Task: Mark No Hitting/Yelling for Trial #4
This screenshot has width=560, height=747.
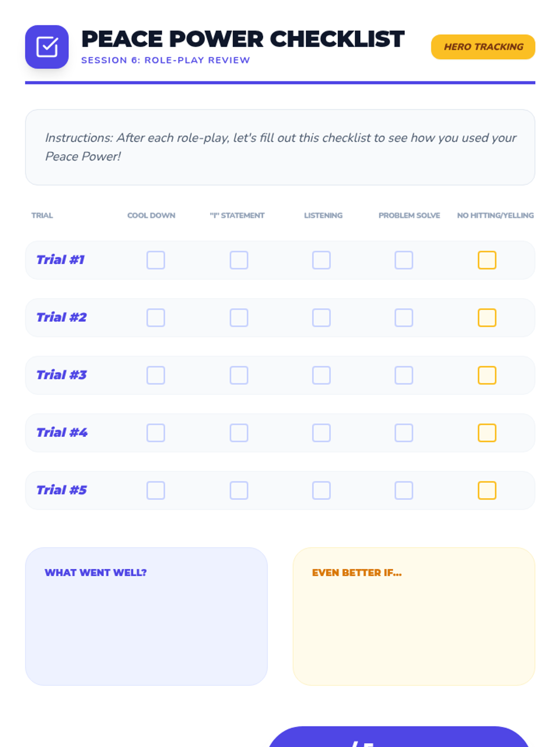Action: pyautogui.click(x=487, y=433)
